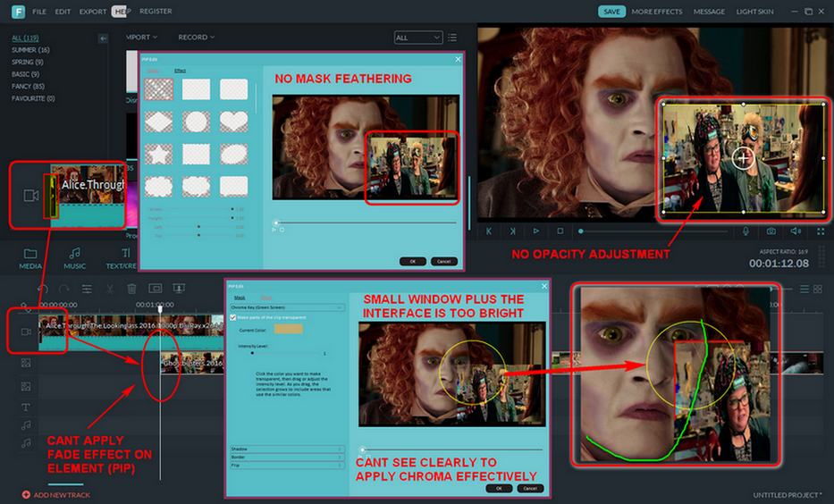Collapse the category sidebar with arrow icon
This screenshot has width=834, height=504.
[103, 38]
